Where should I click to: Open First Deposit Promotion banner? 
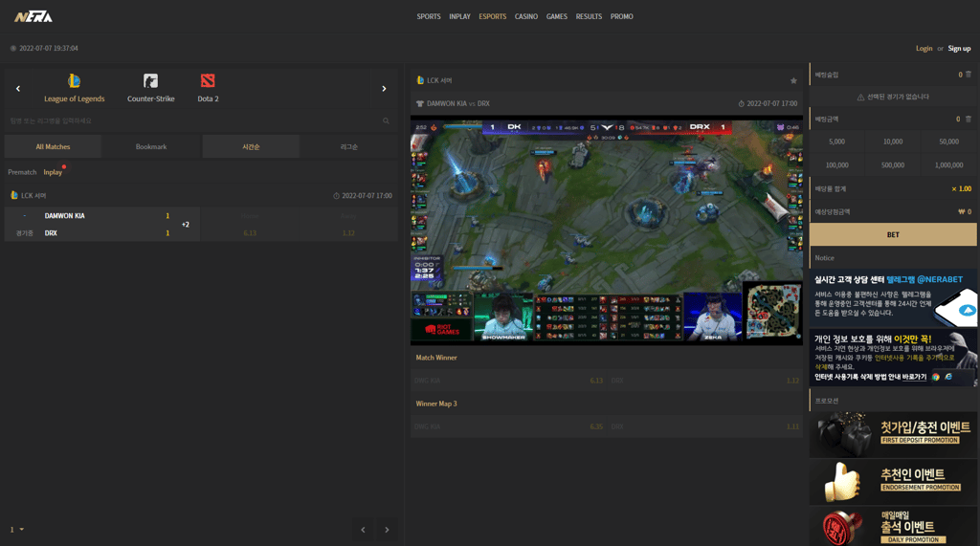click(x=893, y=434)
